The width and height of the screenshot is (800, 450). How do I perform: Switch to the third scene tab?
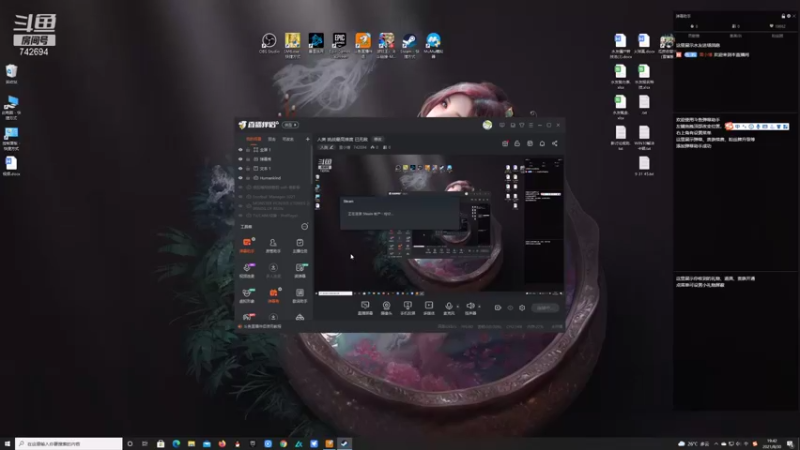click(x=288, y=139)
